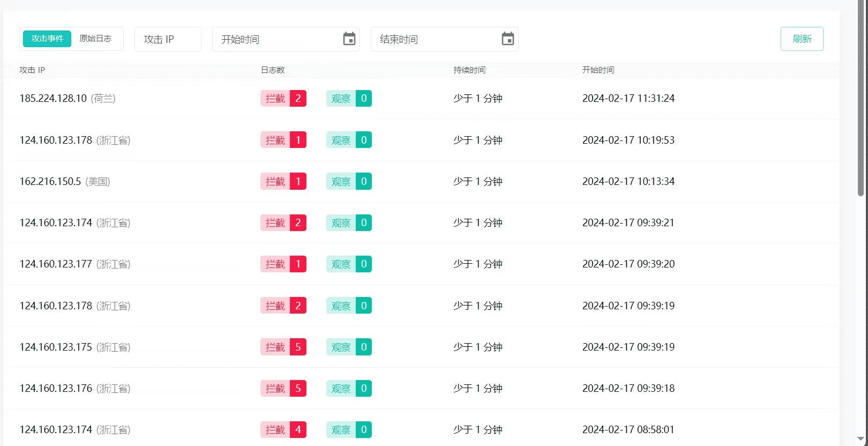Click 拦截 5 badge for 124.160.123.176
The image size is (868, 446).
pyautogui.click(x=283, y=389)
